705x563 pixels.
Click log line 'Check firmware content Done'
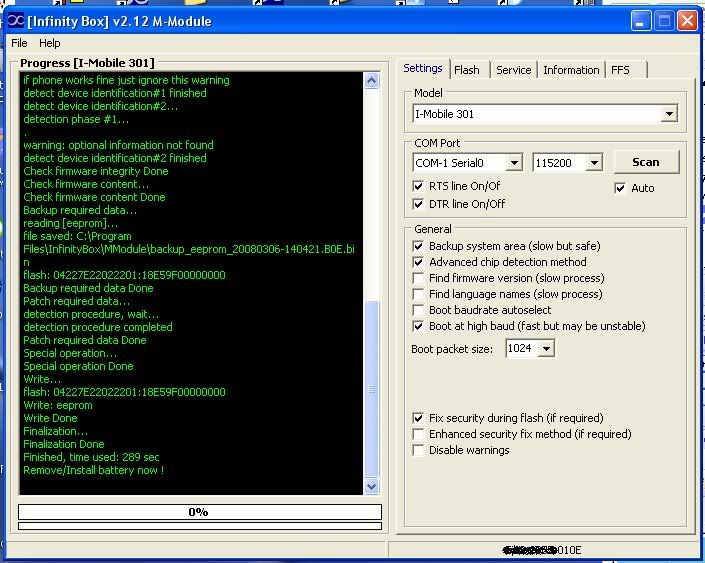coord(94,197)
